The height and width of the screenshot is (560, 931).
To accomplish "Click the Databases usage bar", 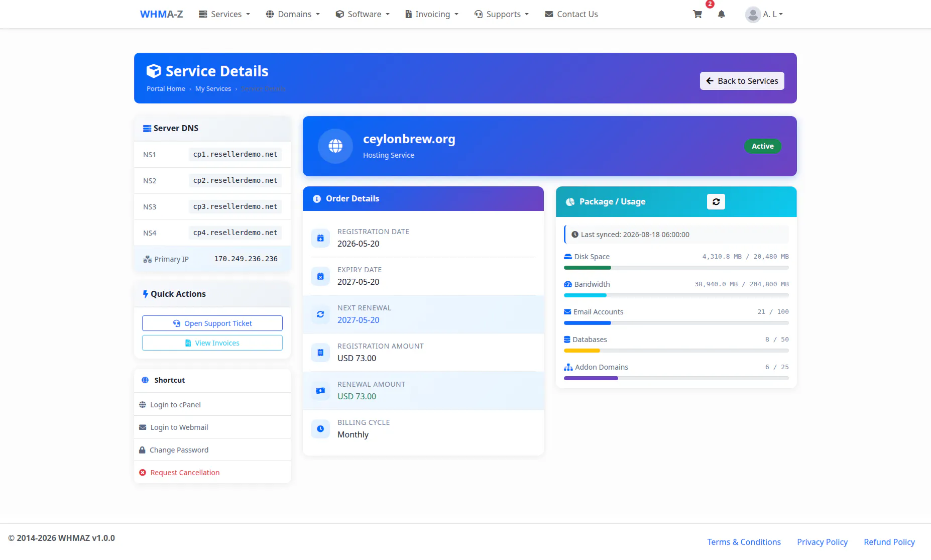I will click(676, 351).
